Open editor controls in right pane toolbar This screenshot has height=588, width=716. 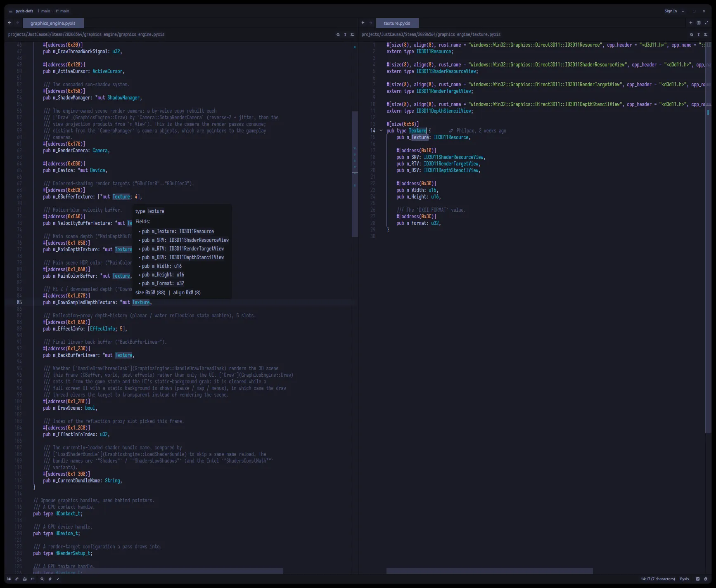pyautogui.click(x=706, y=35)
